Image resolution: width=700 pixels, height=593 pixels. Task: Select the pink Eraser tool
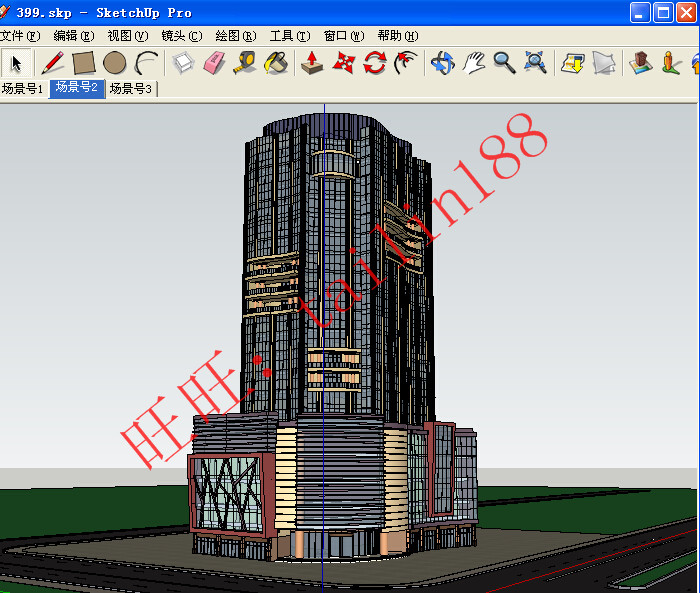tap(214, 63)
